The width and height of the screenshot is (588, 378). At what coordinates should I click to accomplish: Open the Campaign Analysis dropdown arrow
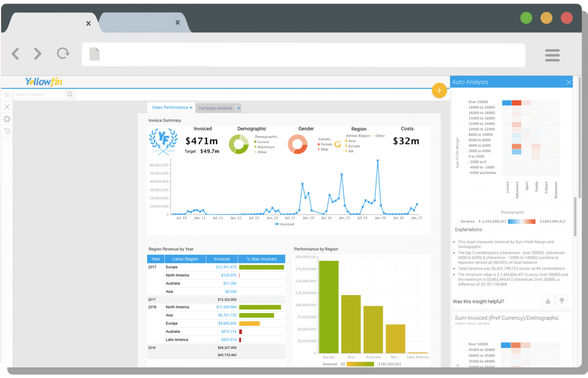tap(238, 108)
